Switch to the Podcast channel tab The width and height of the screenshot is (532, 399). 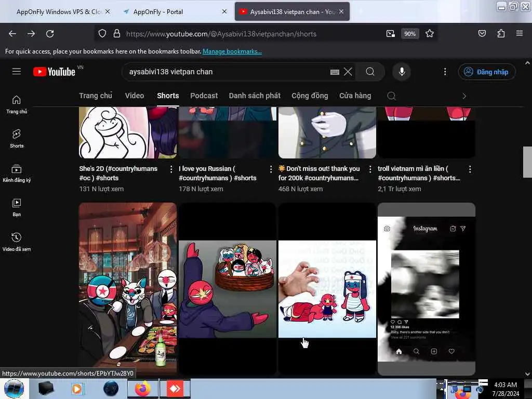204,96
